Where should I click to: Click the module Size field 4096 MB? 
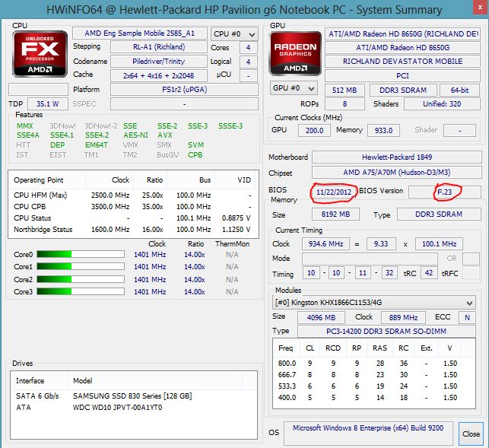(x=321, y=318)
